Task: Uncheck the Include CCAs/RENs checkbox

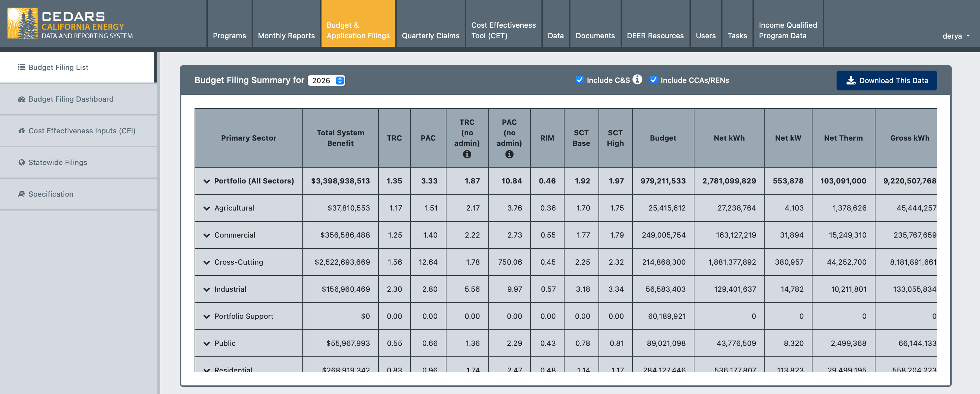Action: point(653,80)
